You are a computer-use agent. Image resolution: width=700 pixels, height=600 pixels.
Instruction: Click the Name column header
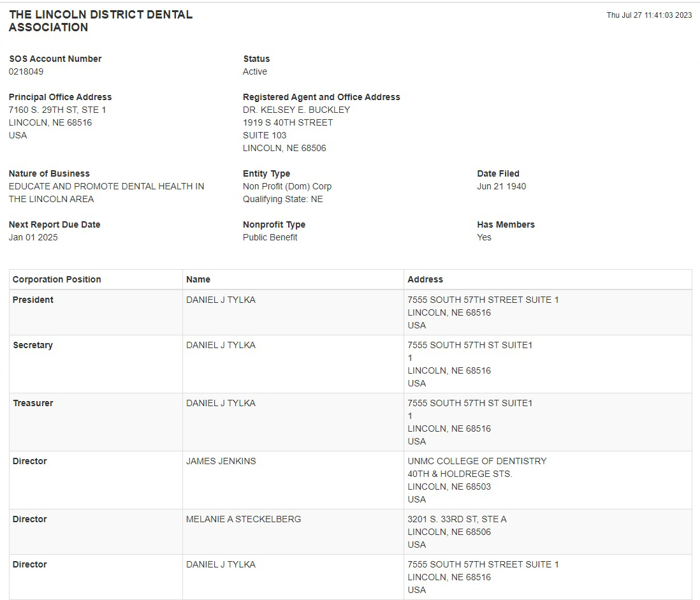coord(198,279)
